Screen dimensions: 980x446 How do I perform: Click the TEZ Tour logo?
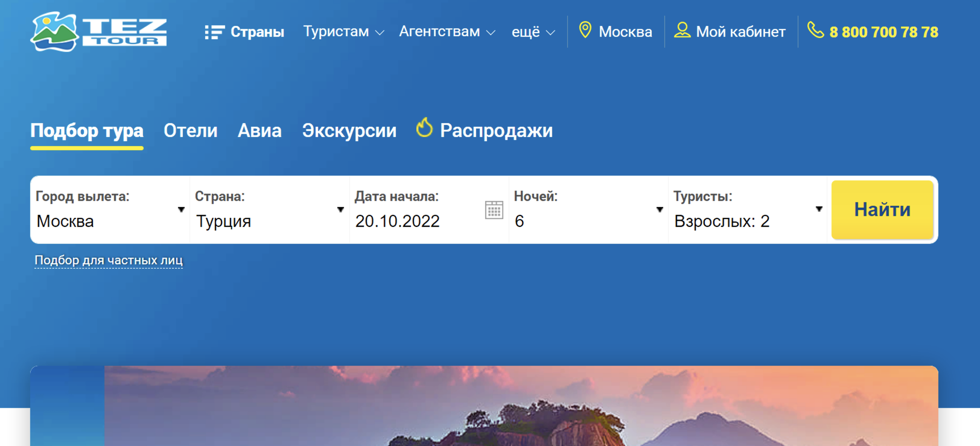point(99,31)
